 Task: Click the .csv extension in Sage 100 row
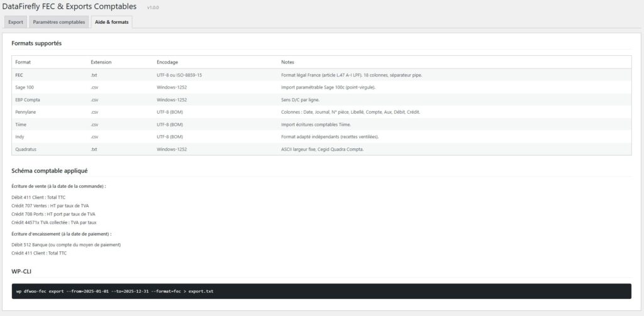tap(94, 87)
